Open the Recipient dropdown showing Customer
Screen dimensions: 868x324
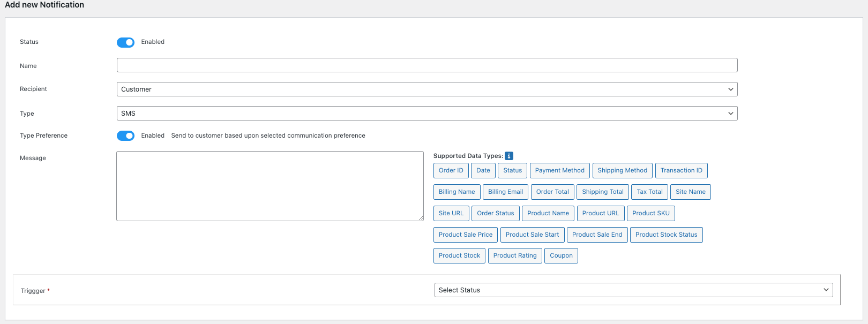point(427,89)
